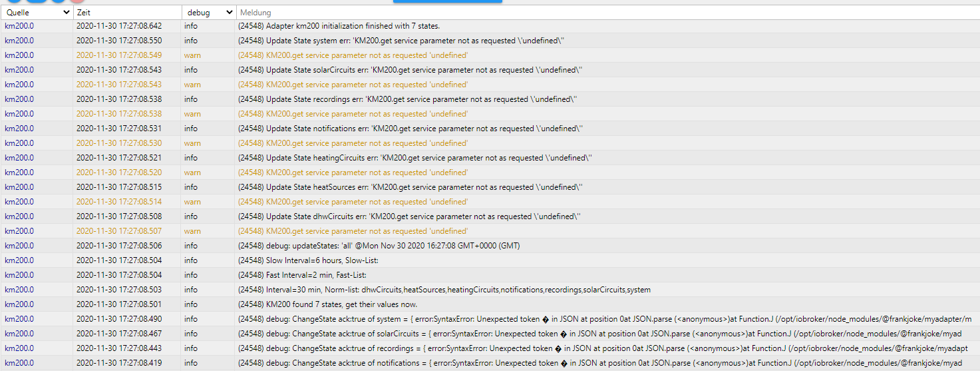Click 'warn' level in the 17:27:08.520 row
The image size is (980, 371).
192,173
